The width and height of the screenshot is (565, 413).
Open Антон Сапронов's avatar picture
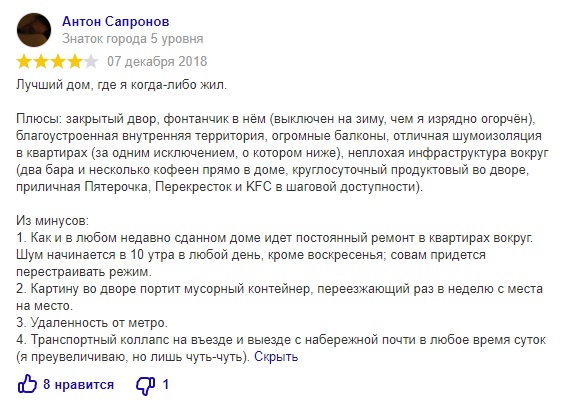click(x=34, y=30)
